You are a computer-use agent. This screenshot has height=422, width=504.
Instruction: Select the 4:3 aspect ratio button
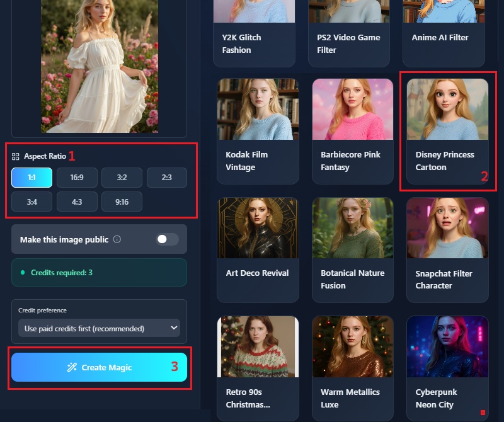click(77, 202)
